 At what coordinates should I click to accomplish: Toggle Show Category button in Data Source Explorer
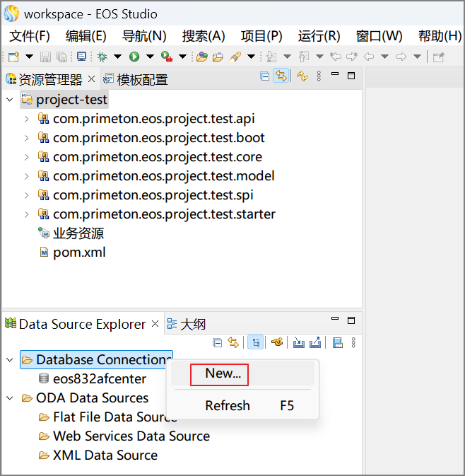point(256,342)
